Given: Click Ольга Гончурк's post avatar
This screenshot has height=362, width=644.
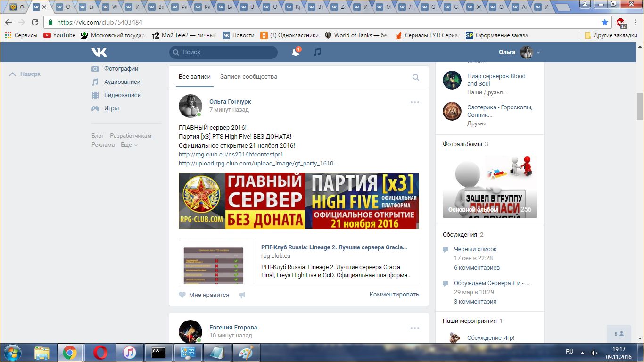Looking at the screenshot, I should [x=190, y=106].
